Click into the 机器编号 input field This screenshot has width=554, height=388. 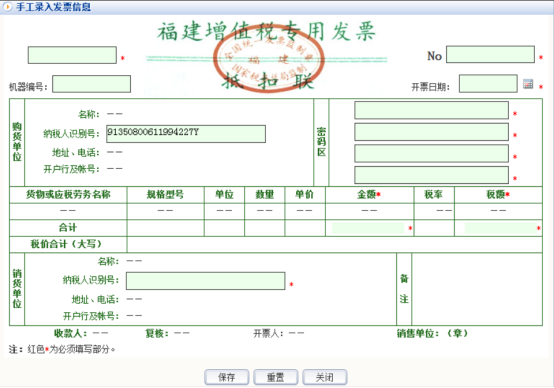92,84
